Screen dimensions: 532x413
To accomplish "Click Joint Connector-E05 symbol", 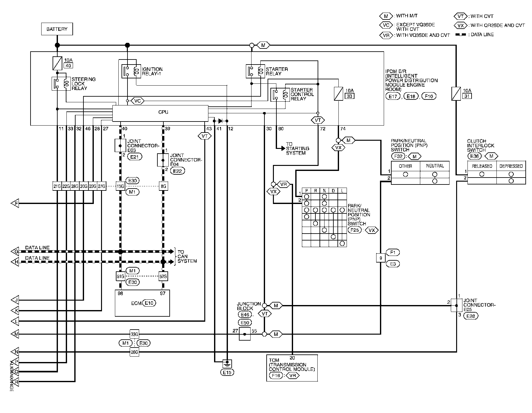I will 456,305.
